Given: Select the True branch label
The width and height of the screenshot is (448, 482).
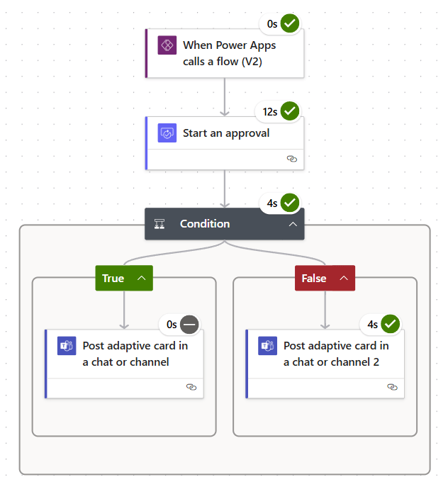Looking at the screenshot, I should tap(113, 279).
